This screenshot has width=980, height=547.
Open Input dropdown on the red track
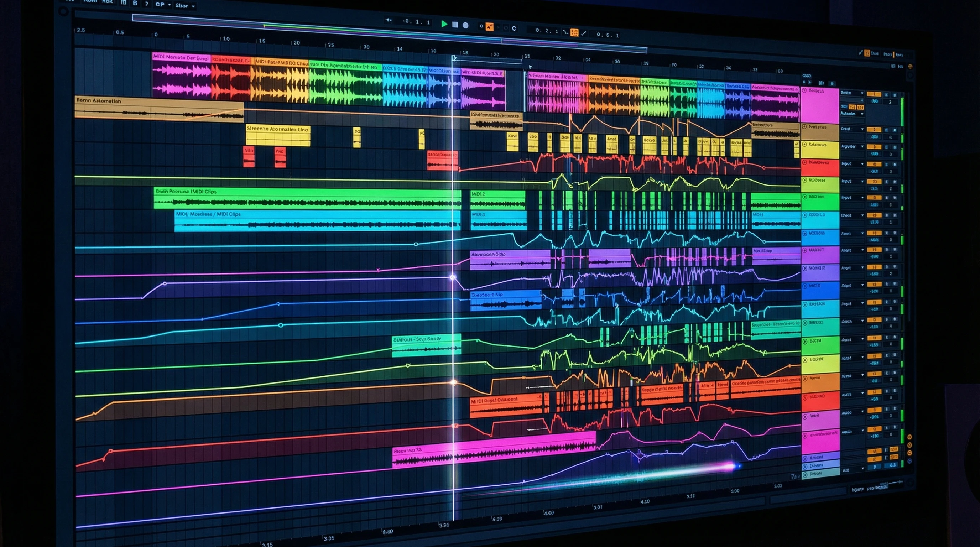pos(852,164)
